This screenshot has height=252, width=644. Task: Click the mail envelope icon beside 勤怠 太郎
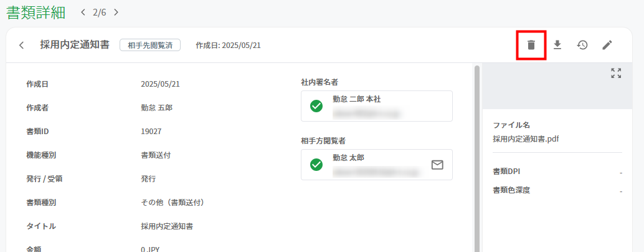[x=437, y=165]
